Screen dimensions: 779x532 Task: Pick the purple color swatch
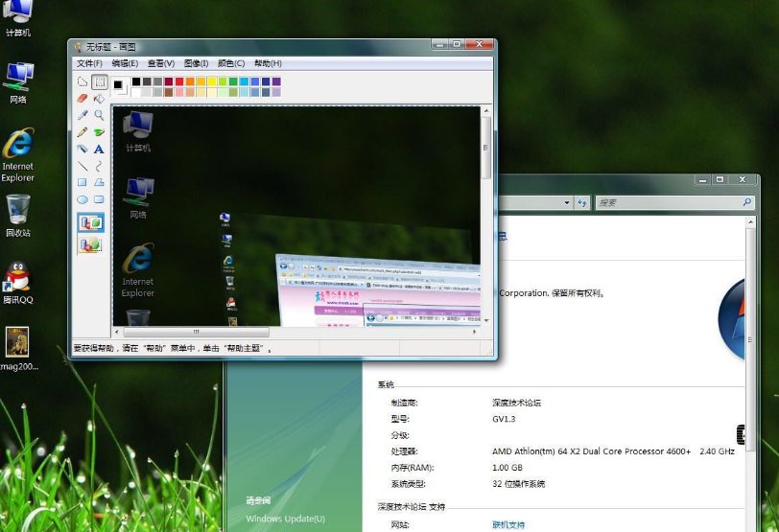coord(276,81)
